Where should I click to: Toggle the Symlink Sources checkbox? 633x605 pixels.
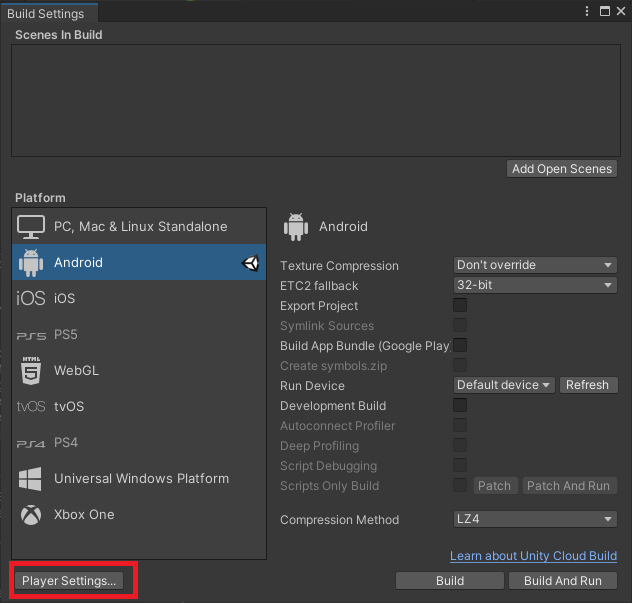coord(460,325)
